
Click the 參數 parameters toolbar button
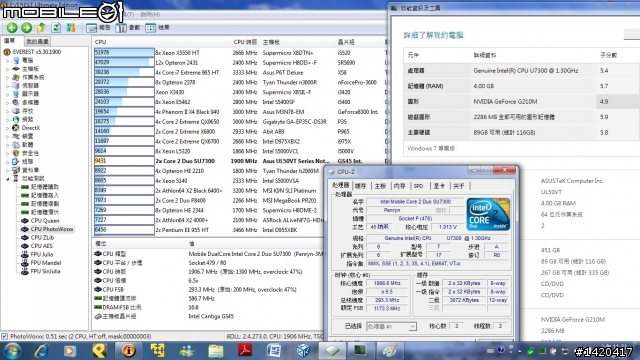pos(128,27)
